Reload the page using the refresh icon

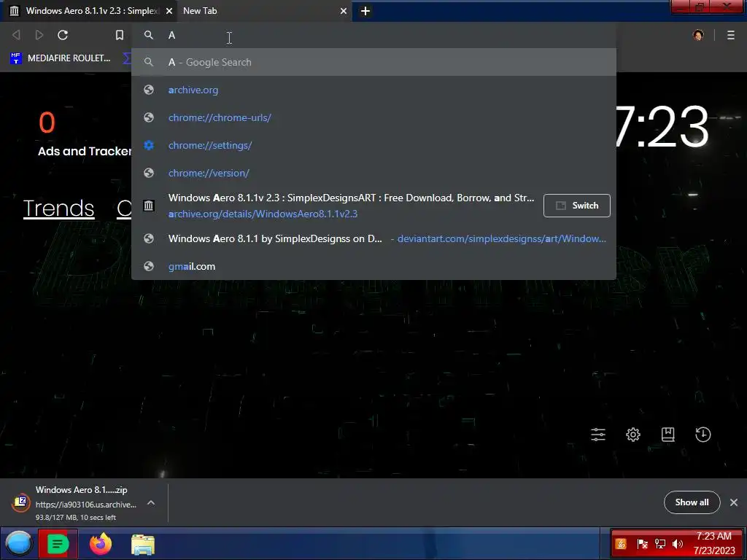(x=63, y=35)
